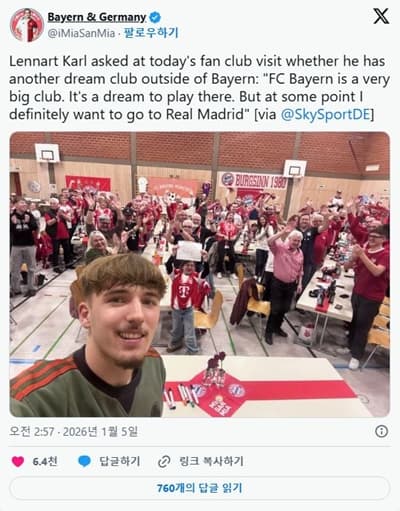Open the info circle icon
This screenshot has height=511, width=400.
[381, 431]
